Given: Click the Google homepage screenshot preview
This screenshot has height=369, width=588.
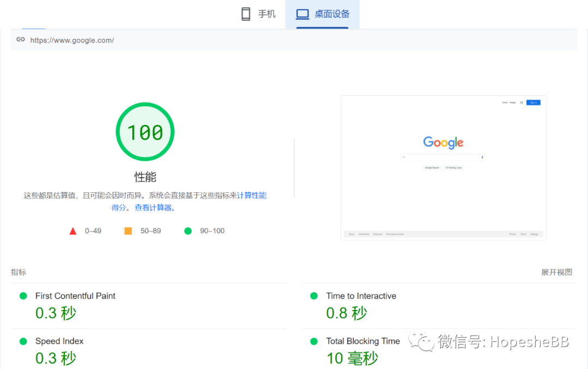Looking at the screenshot, I should point(443,167).
